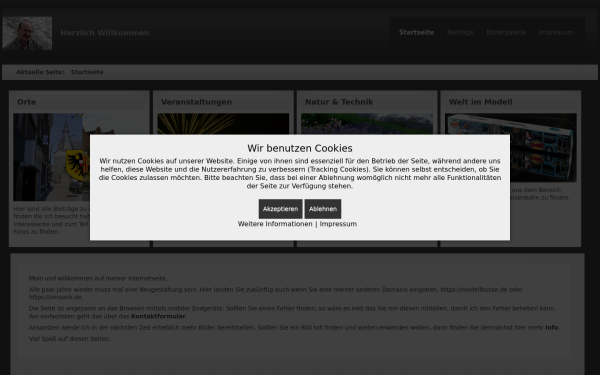
Task: Click the Startseite breadcrumb entry
Action: 87,72
